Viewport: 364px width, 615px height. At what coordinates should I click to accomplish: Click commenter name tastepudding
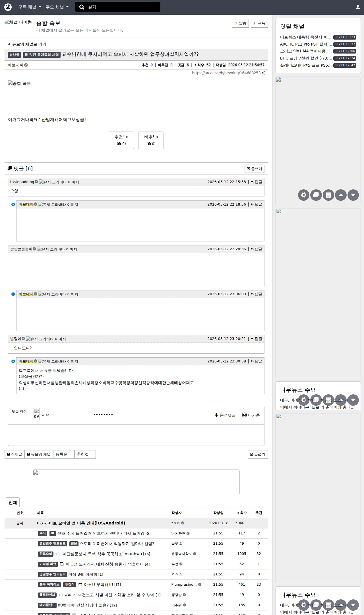pyautogui.click(x=22, y=182)
